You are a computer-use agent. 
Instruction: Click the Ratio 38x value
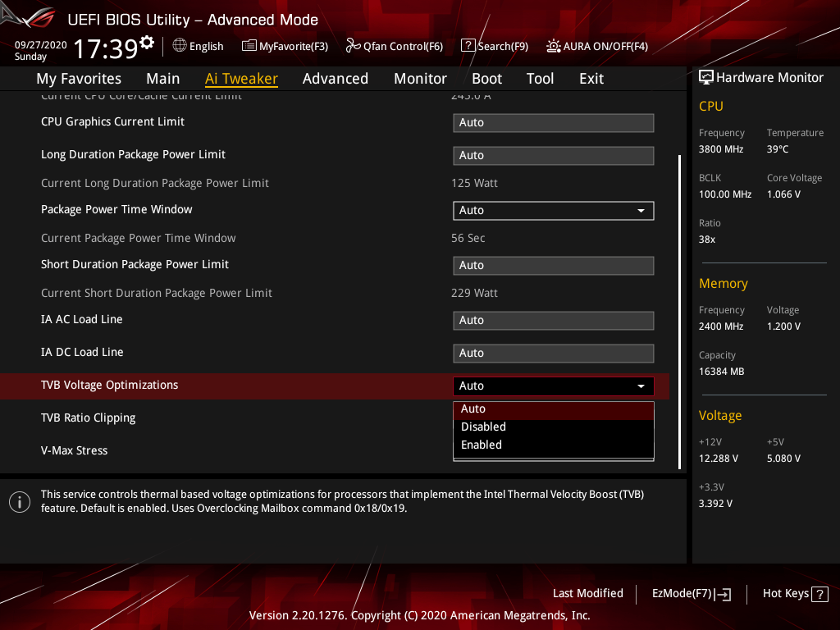706,240
